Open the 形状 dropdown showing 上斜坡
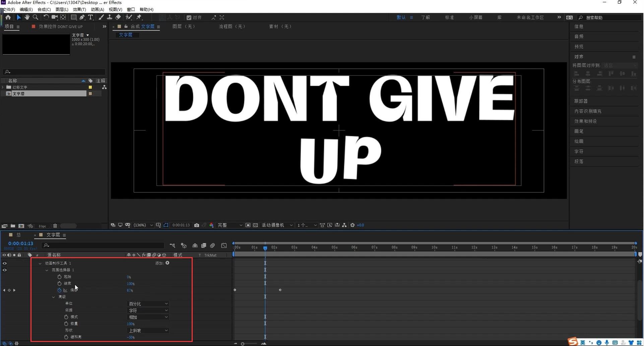 [x=148, y=331]
